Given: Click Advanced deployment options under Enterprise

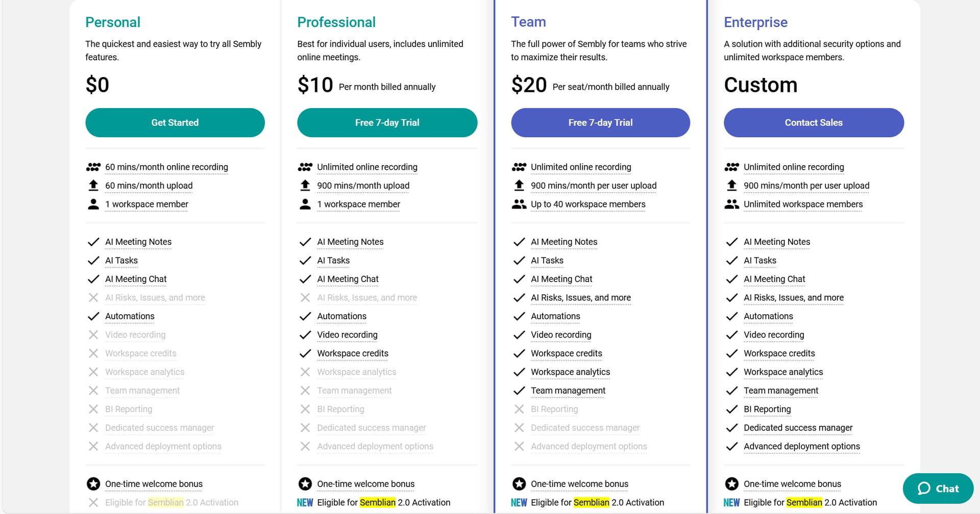Looking at the screenshot, I should coord(802,446).
